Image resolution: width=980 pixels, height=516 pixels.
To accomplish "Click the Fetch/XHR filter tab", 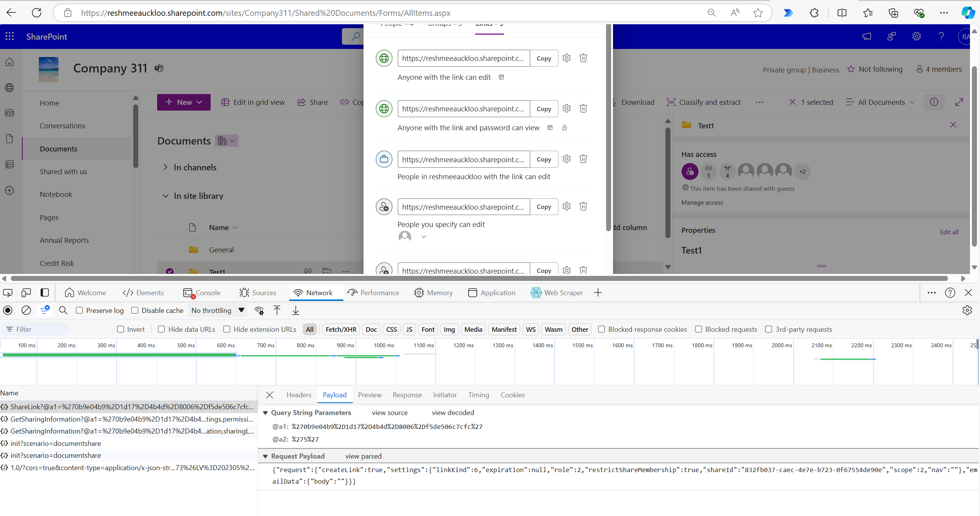I will [341, 329].
